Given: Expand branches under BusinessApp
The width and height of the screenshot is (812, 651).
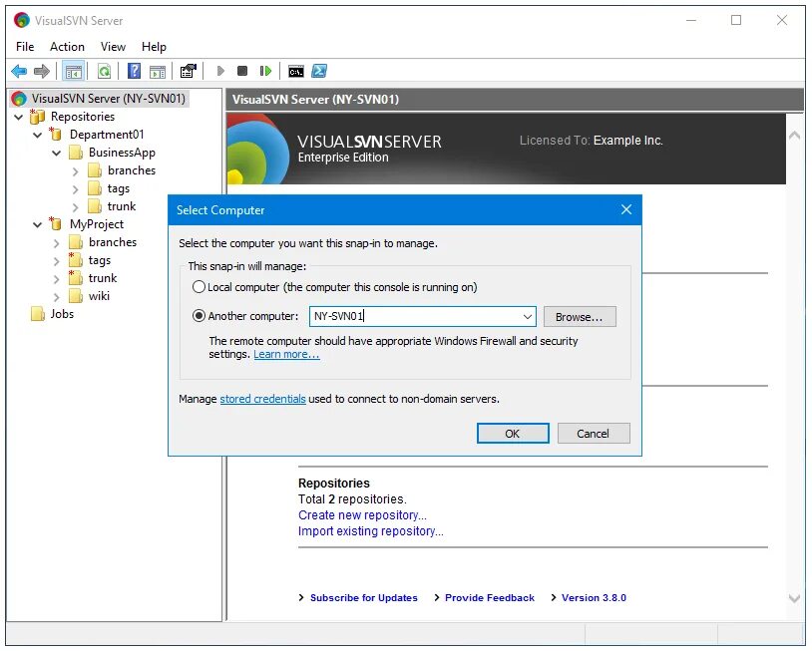Looking at the screenshot, I should click(x=76, y=171).
